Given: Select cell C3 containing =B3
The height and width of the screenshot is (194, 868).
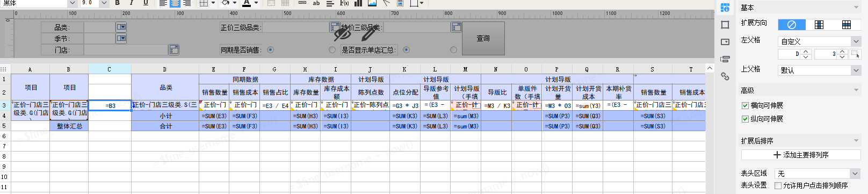Looking at the screenshot, I should pos(110,106).
